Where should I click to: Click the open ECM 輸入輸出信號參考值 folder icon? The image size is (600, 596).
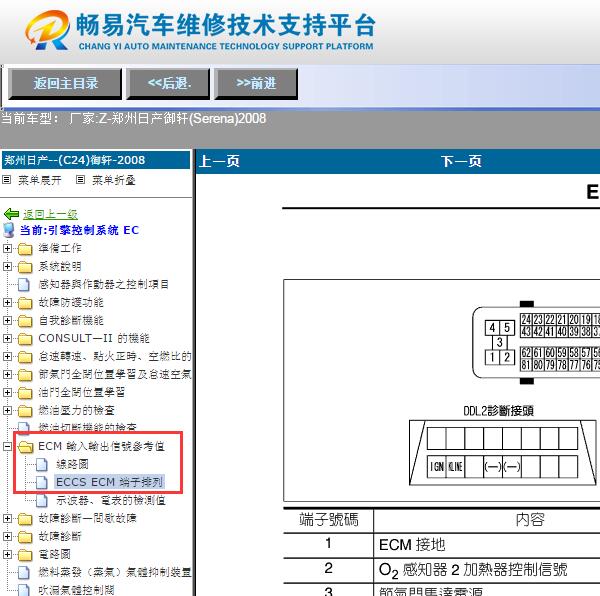click(x=25, y=447)
